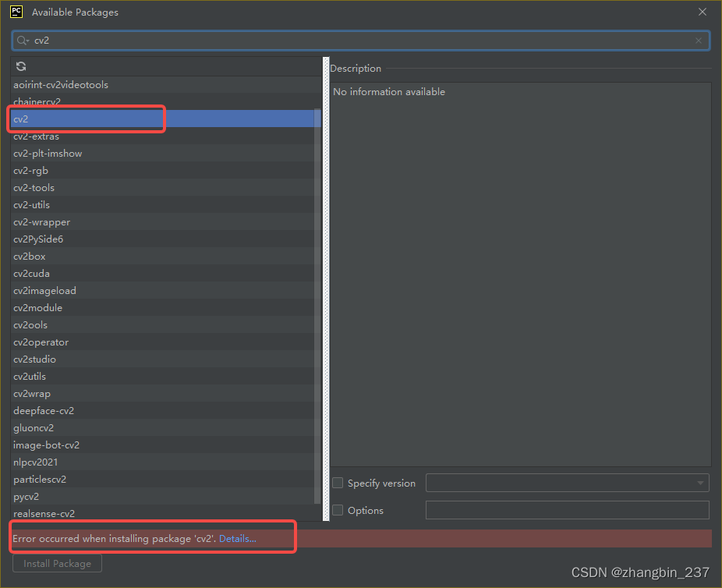Image resolution: width=722 pixels, height=588 pixels.
Task: Select the cv2imageload package
Action: click(166, 291)
